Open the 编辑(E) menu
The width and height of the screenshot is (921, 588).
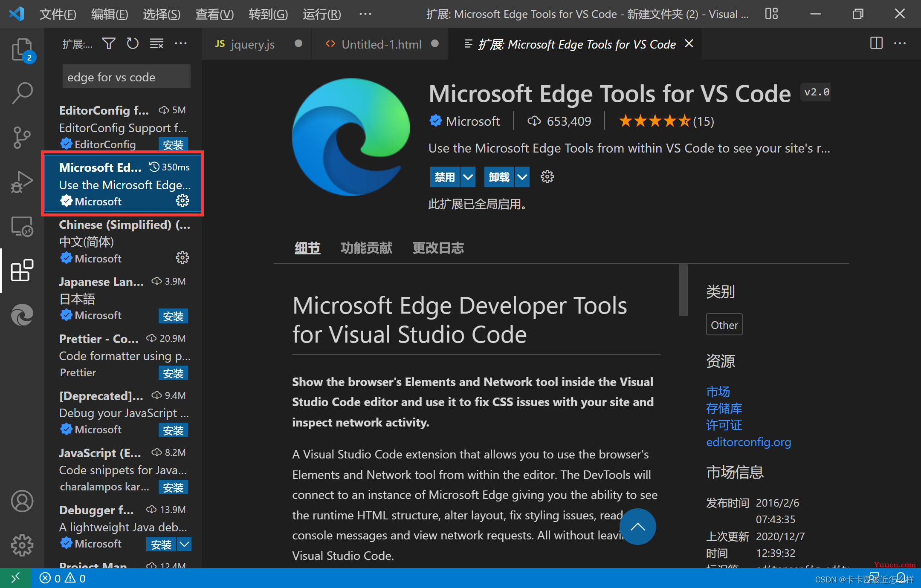coord(110,14)
